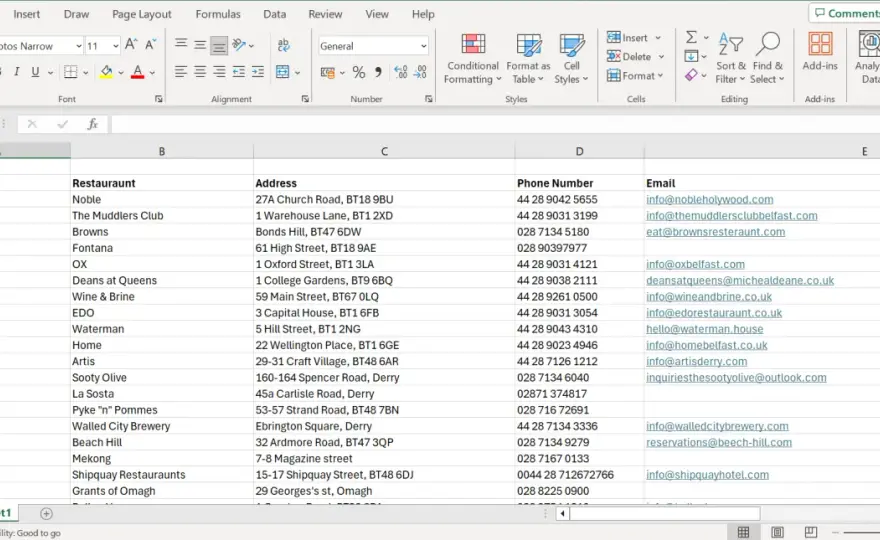This screenshot has height=540, width=880.
Task: Align text right
Action: (219, 72)
